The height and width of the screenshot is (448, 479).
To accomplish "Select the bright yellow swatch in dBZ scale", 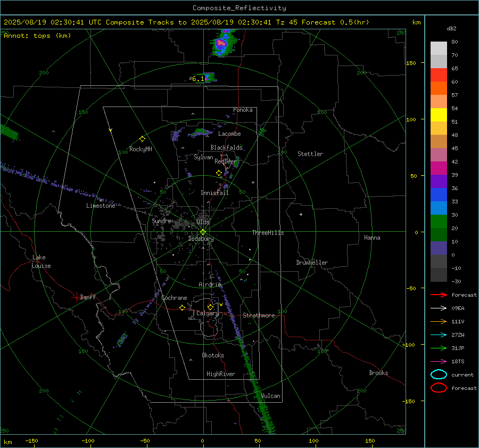I will tap(439, 115).
